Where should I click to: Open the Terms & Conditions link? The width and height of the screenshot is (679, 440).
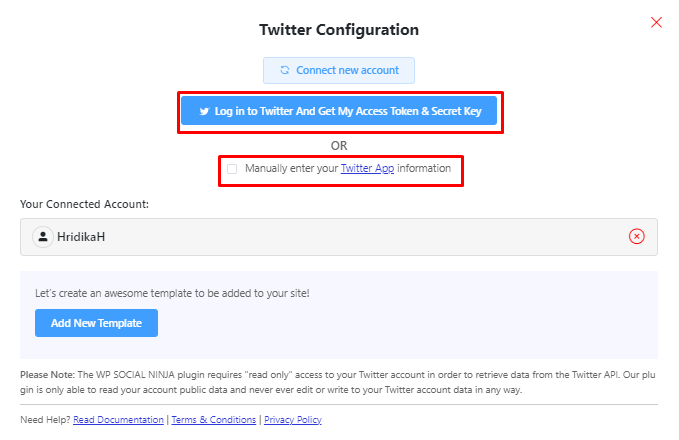pyautogui.click(x=213, y=420)
